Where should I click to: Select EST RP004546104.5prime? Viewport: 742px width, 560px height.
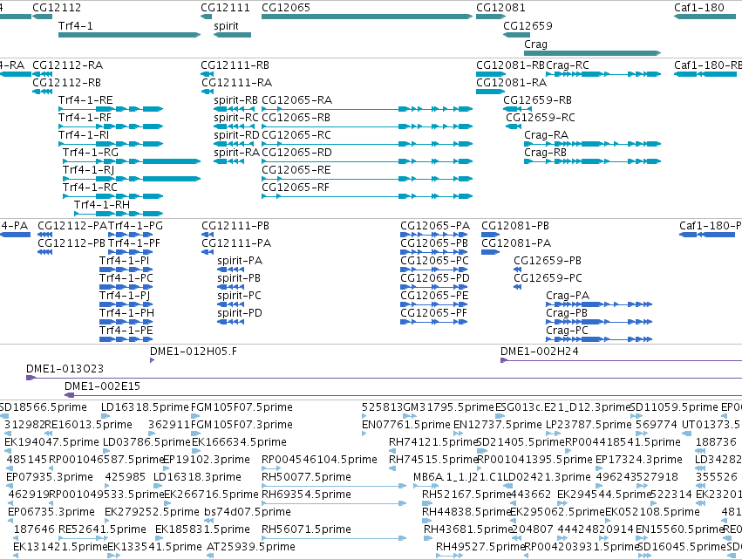pyautogui.click(x=271, y=468)
